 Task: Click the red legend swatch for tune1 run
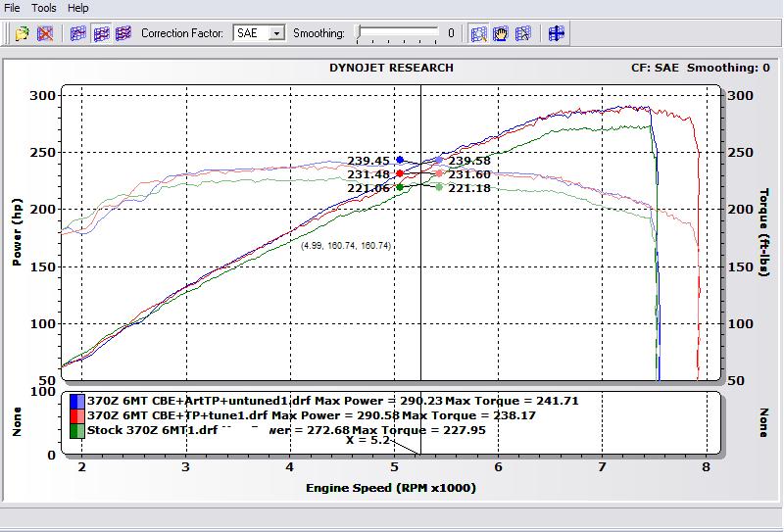coord(77,416)
